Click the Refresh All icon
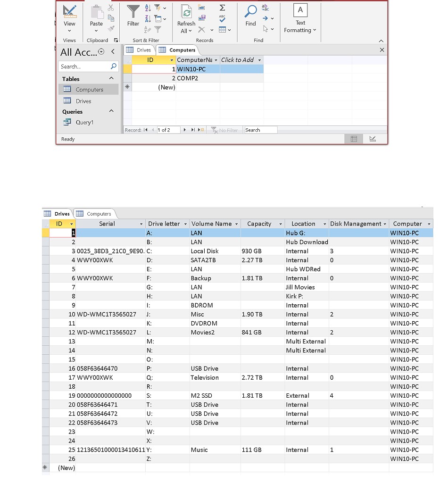 pyautogui.click(x=186, y=12)
